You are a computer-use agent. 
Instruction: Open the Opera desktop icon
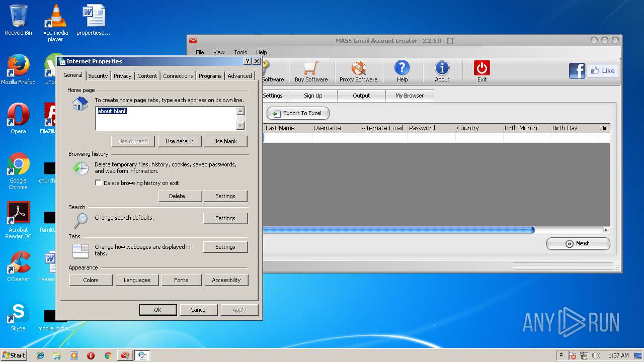coord(18,119)
